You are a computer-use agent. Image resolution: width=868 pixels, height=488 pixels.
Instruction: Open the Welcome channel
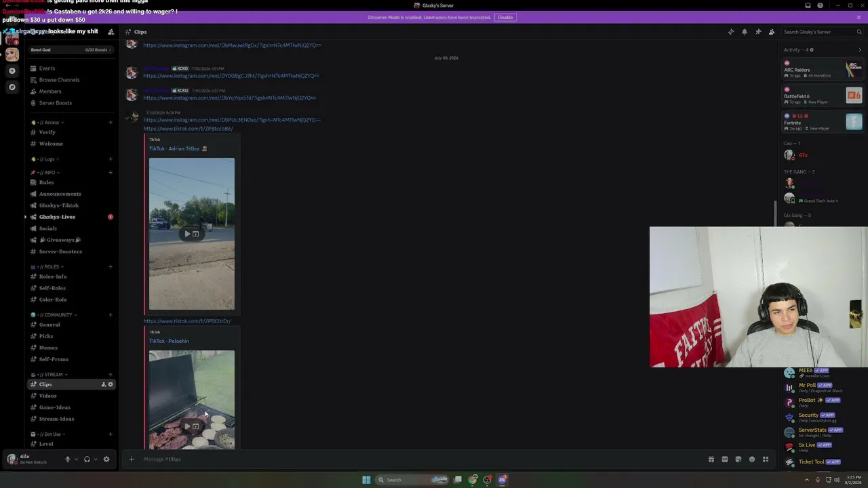[71, 144]
